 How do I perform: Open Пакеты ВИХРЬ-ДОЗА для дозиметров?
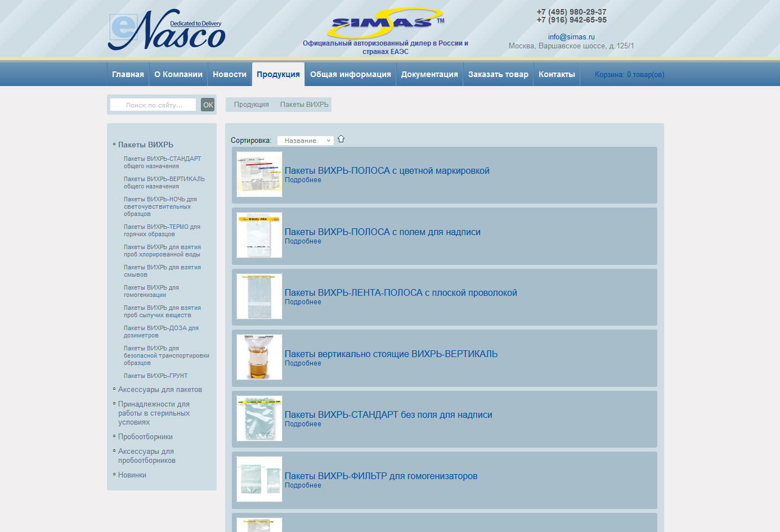(x=161, y=332)
